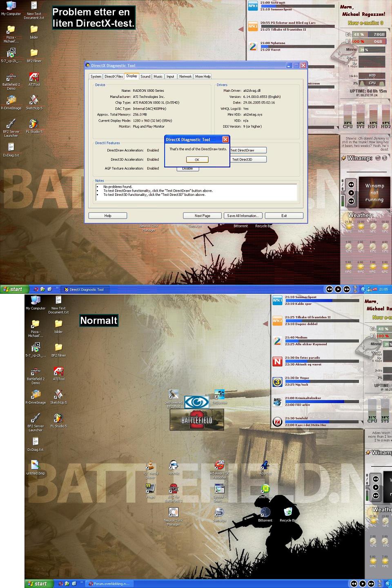This screenshot has width=392, height=588.
Task: Click the 78GB drive C free-space value
Action: click(x=379, y=35)
